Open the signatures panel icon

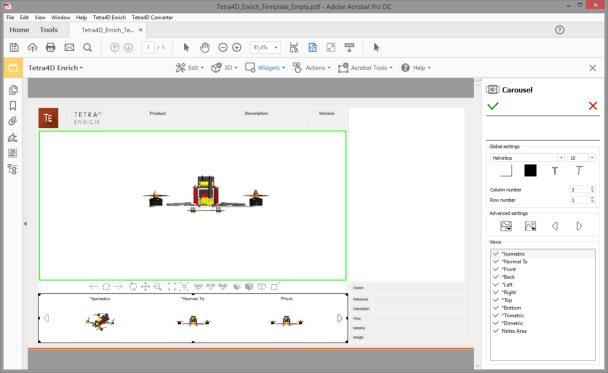coord(13,137)
